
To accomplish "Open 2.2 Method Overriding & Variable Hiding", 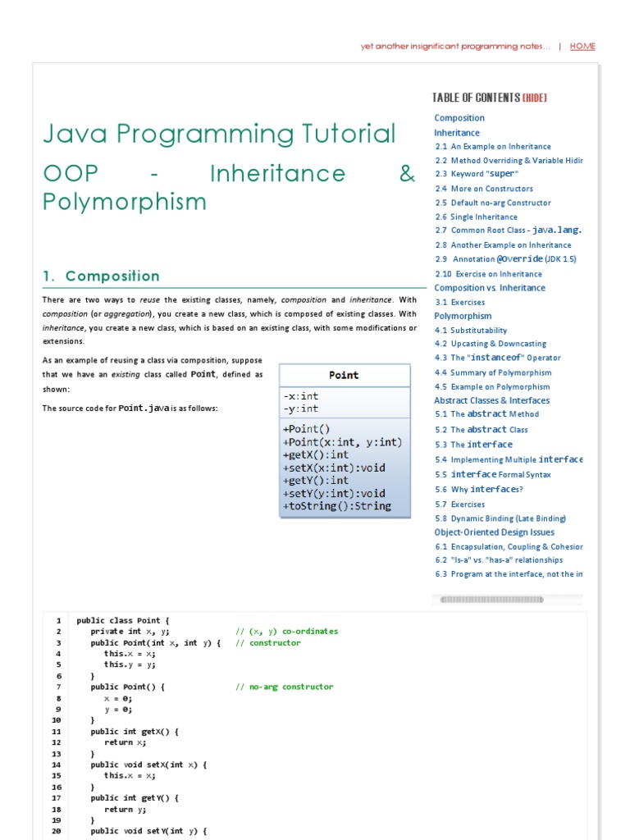I will click(x=509, y=160).
